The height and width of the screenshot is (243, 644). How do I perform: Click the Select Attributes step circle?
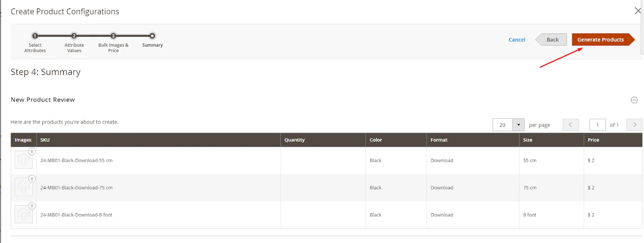point(35,35)
